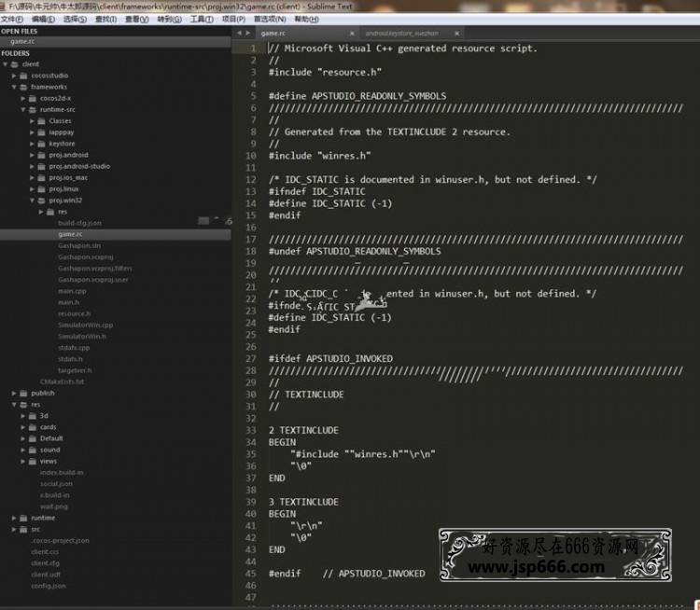Click the cards folder icon
This screenshot has height=610, width=700.
click(33, 426)
